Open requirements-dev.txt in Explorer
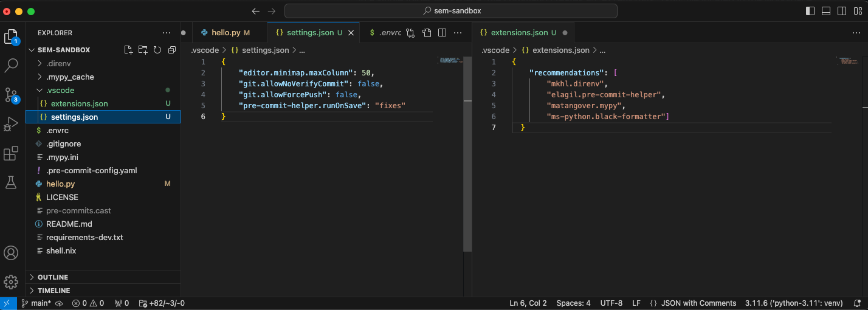868x310 pixels. click(103, 237)
